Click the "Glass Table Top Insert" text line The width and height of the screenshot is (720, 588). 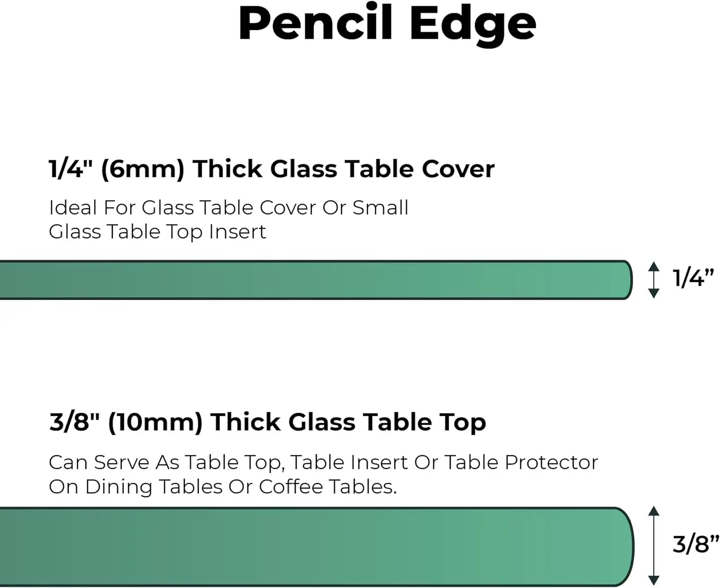(x=157, y=232)
